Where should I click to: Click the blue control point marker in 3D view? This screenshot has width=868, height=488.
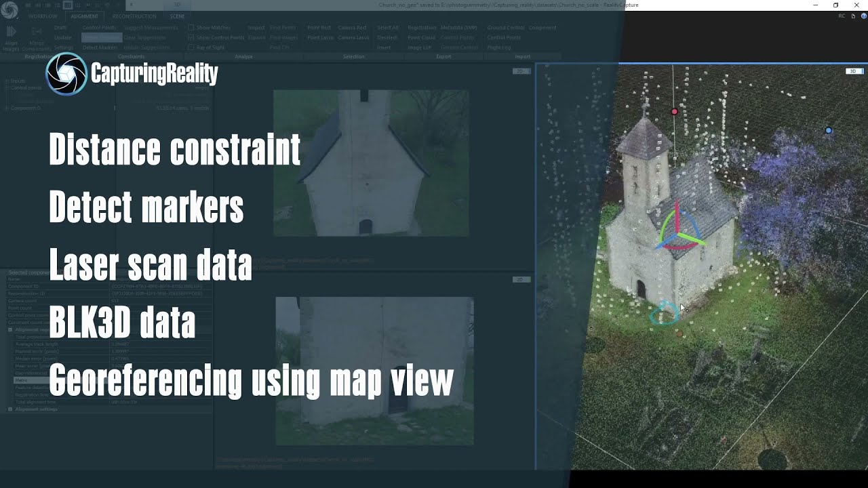click(x=828, y=130)
